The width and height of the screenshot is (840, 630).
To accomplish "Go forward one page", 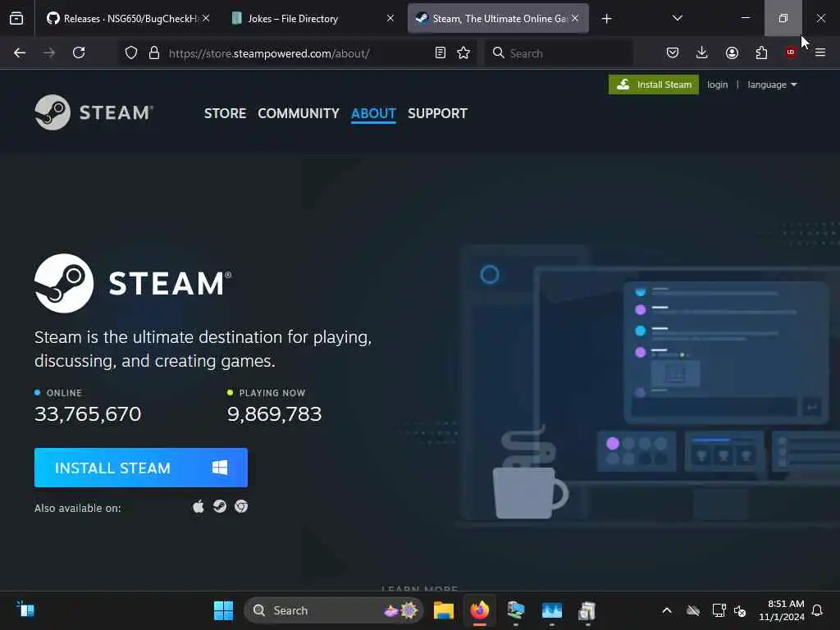I will click(x=49, y=53).
